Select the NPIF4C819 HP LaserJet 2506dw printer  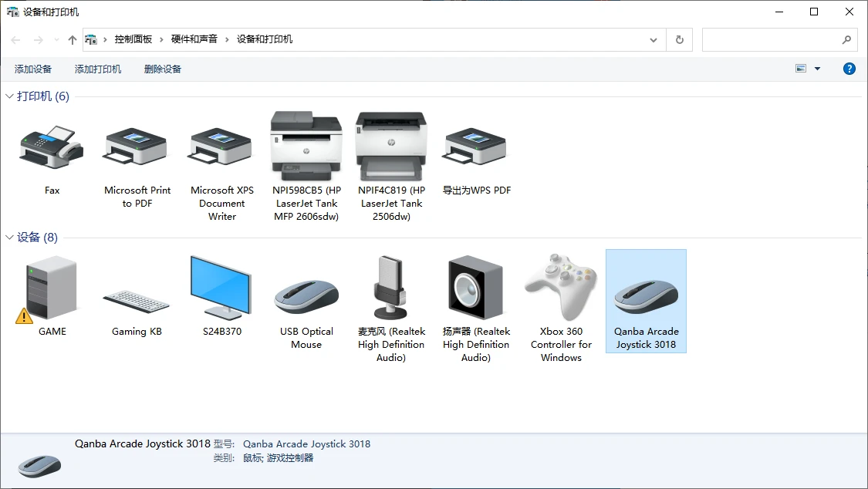(x=391, y=146)
